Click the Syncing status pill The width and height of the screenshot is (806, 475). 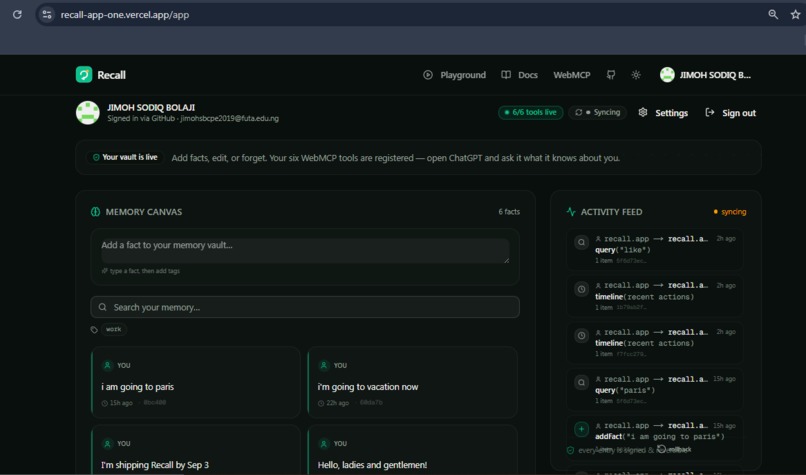[x=597, y=113]
